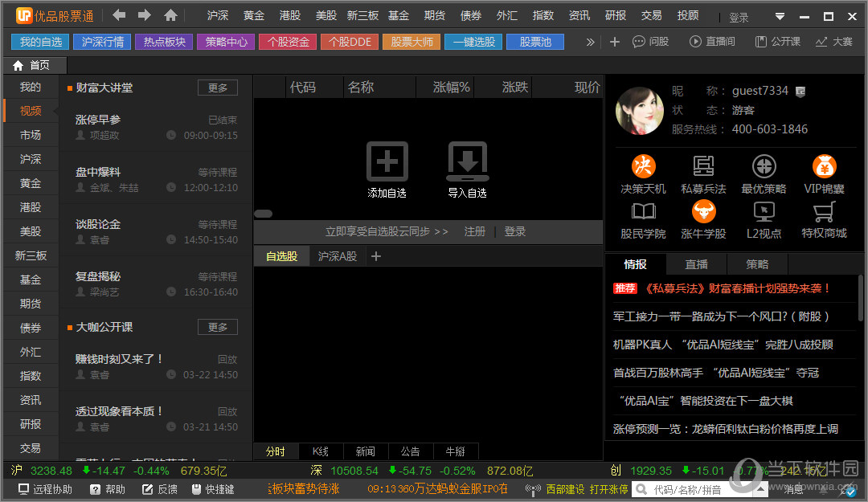Click 个股DDE toolbar button
Screen dimensions: 868x502
pyautogui.click(x=350, y=42)
